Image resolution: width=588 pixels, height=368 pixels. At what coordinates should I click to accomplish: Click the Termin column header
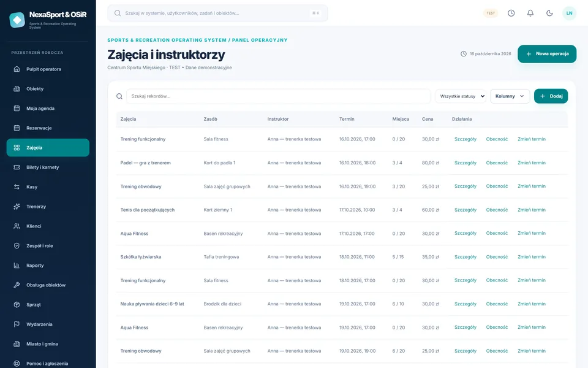pyautogui.click(x=347, y=119)
